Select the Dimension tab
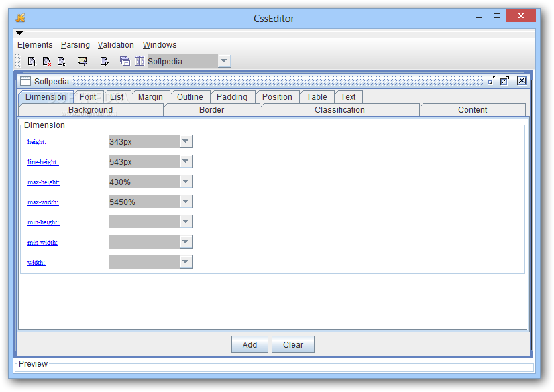This screenshot has width=554, height=392. point(46,97)
